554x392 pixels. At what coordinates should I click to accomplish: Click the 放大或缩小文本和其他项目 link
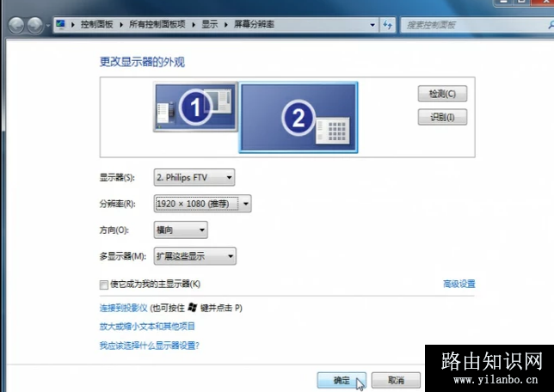tap(147, 327)
